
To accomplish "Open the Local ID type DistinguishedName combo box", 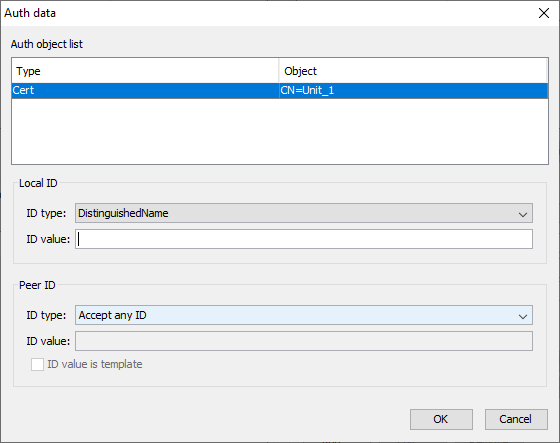I will tap(304, 213).
